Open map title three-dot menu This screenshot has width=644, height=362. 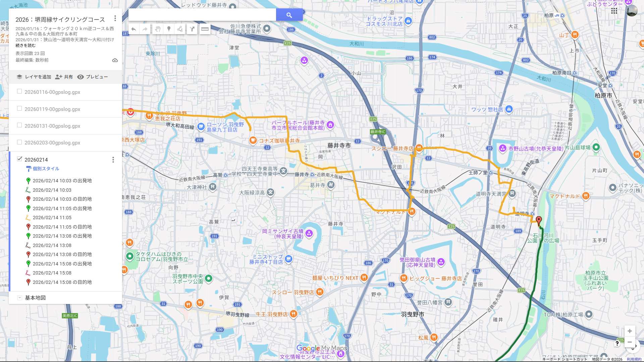(x=115, y=18)
